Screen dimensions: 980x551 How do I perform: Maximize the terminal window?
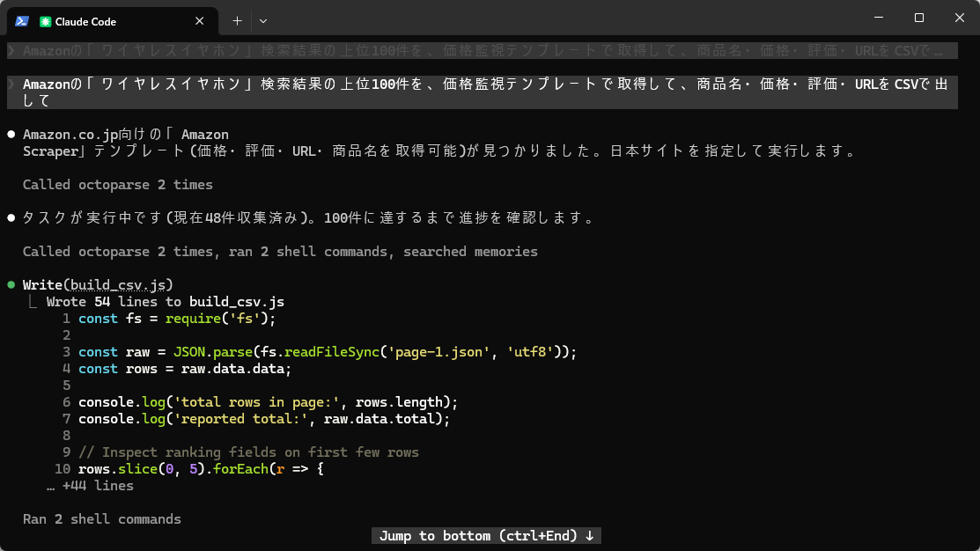click(918, 18)
